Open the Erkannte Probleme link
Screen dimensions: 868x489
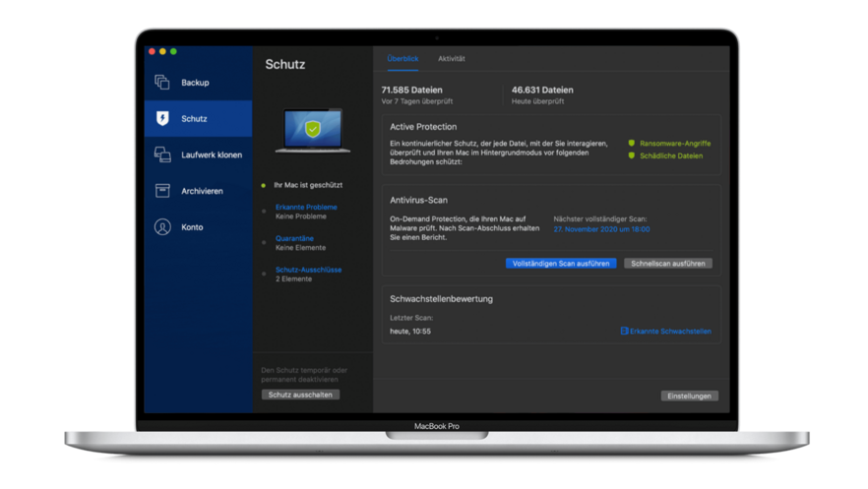point(306,208)
